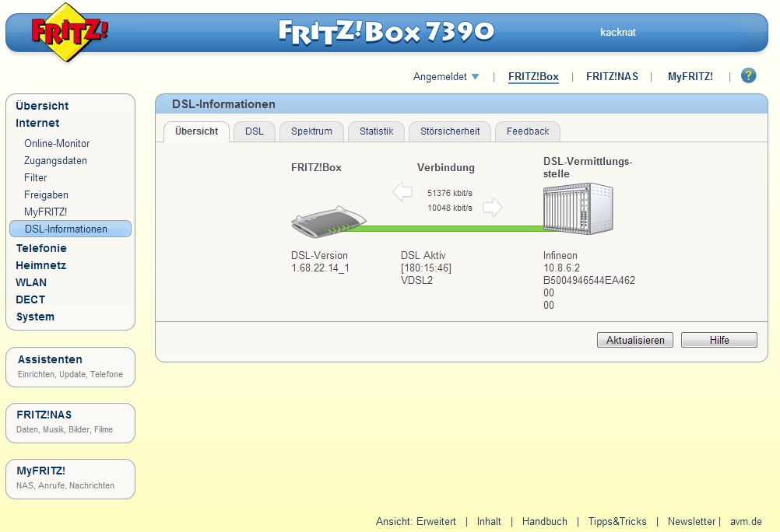Open MyFRITZ! under Internet in sidebar

click(45, 212)
